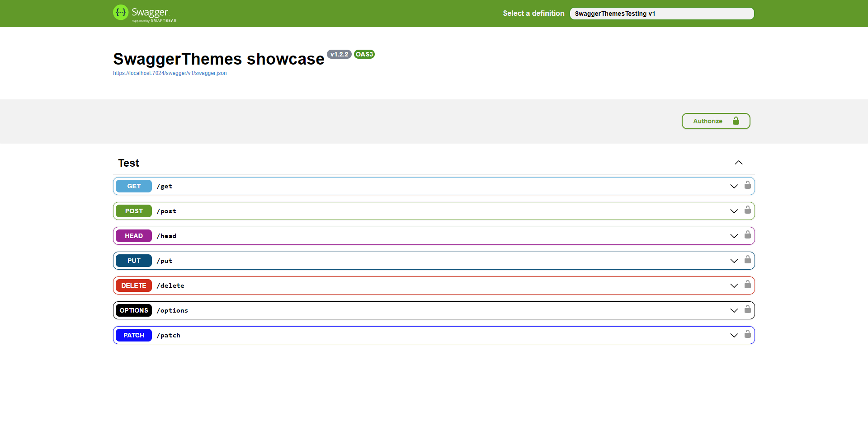
Task: Click the DELETE method badge
Action: click(134, 285)
